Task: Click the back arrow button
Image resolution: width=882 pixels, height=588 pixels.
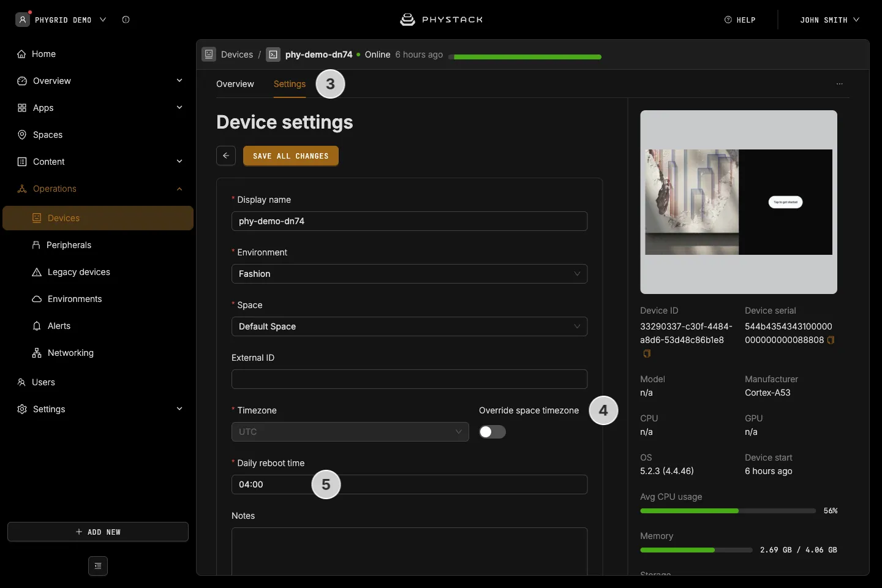Action: click(x=226, y=156)
